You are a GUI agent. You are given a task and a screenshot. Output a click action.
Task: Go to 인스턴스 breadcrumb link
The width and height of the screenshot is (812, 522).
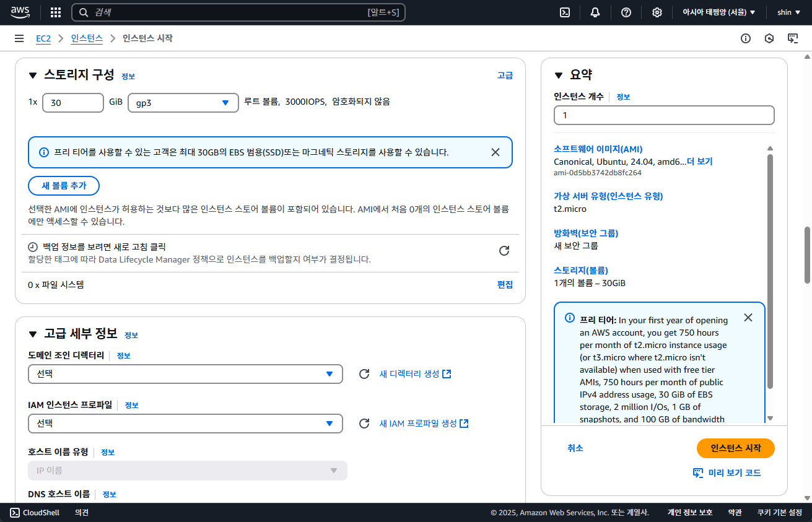click(x=87, y=38)
